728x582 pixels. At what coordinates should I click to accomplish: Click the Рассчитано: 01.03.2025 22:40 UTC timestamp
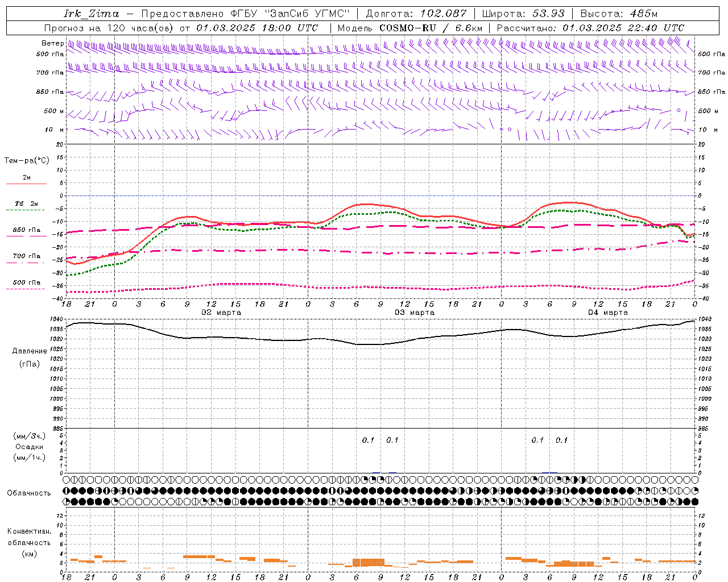pos(590,28)
